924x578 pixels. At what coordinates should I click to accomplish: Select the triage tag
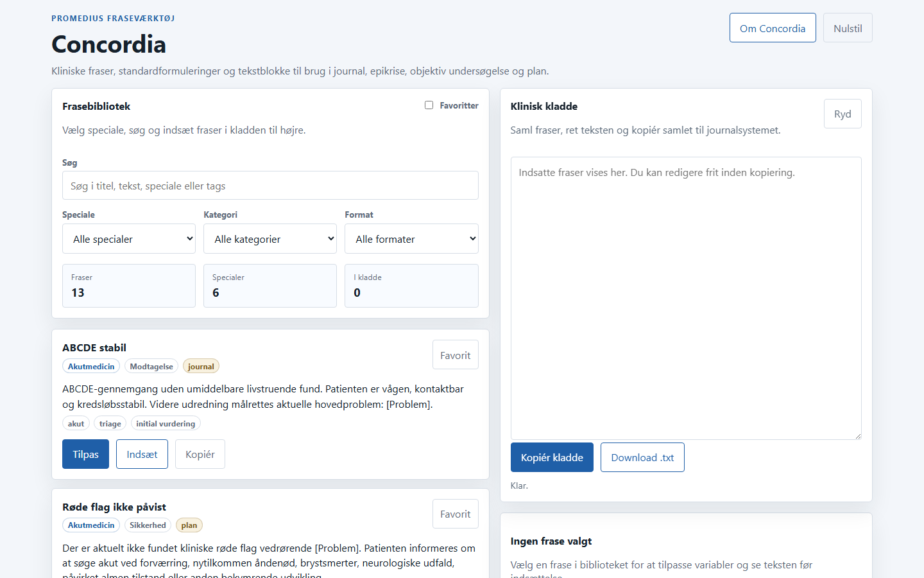click(110, 423)
